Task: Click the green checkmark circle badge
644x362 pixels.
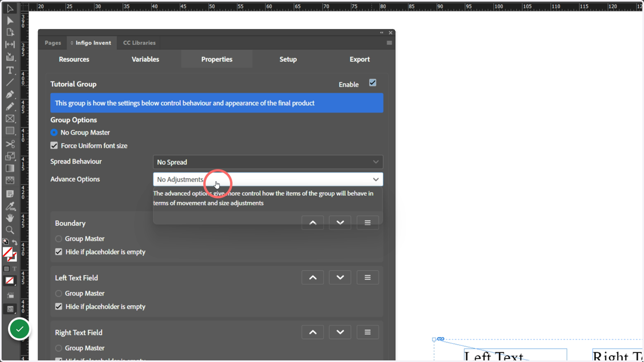Action: click(19, 329)
